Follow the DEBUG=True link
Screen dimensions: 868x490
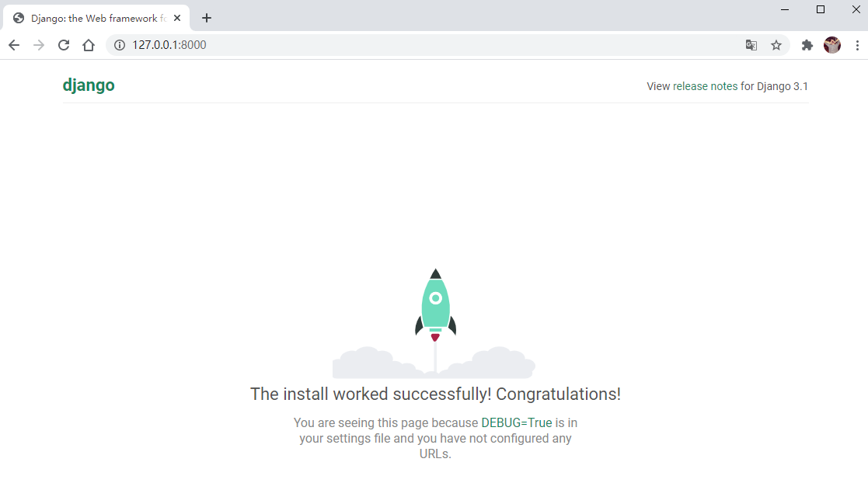point(517,423)
